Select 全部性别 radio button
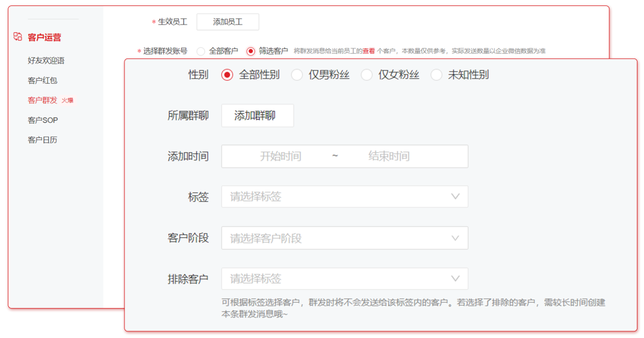Viewport: 644px width, 338px height. 227,75
